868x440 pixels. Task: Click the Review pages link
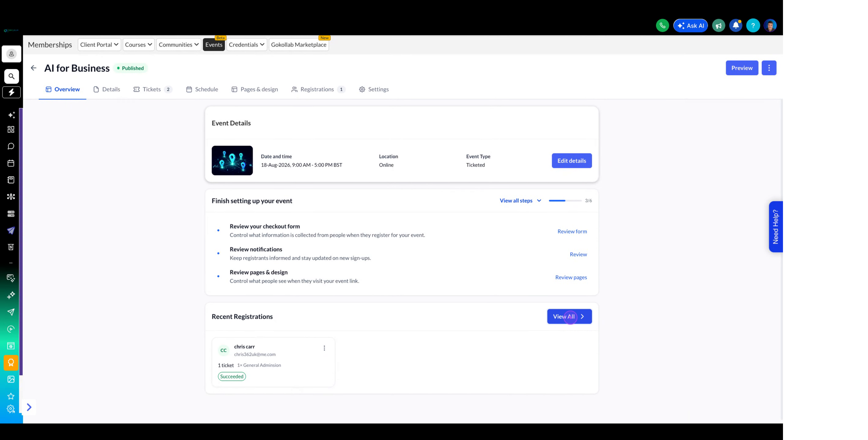click(571, 277)
